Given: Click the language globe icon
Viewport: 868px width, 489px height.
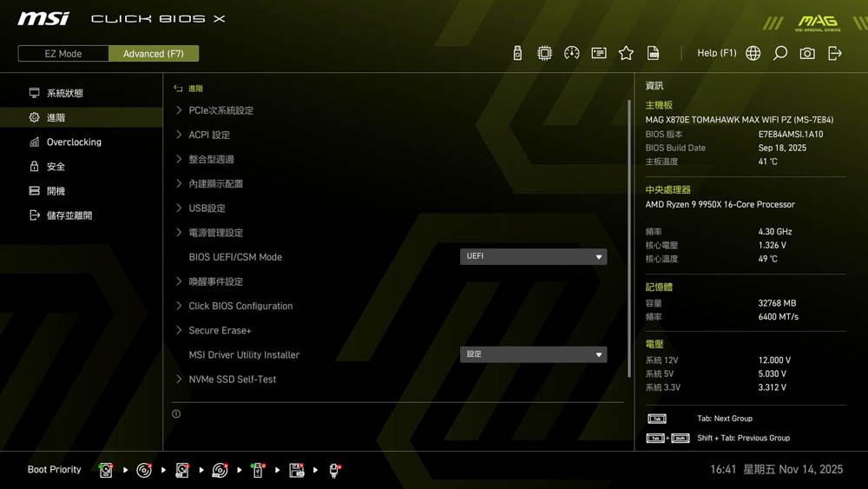Looking at the screenshot, I should pyautogui.click(x=753, y=54).
